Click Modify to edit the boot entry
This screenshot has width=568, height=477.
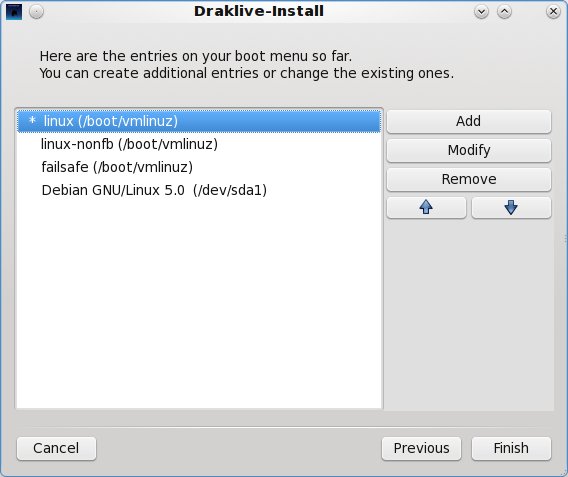(x=469, y=150)
